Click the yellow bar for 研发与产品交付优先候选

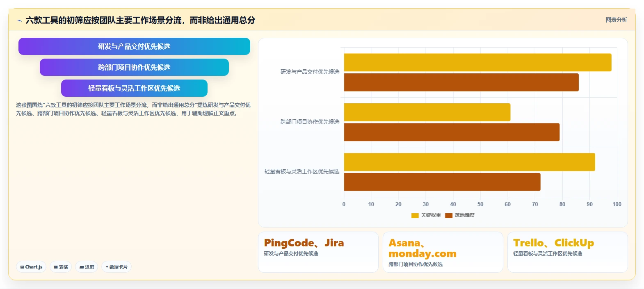477,62
